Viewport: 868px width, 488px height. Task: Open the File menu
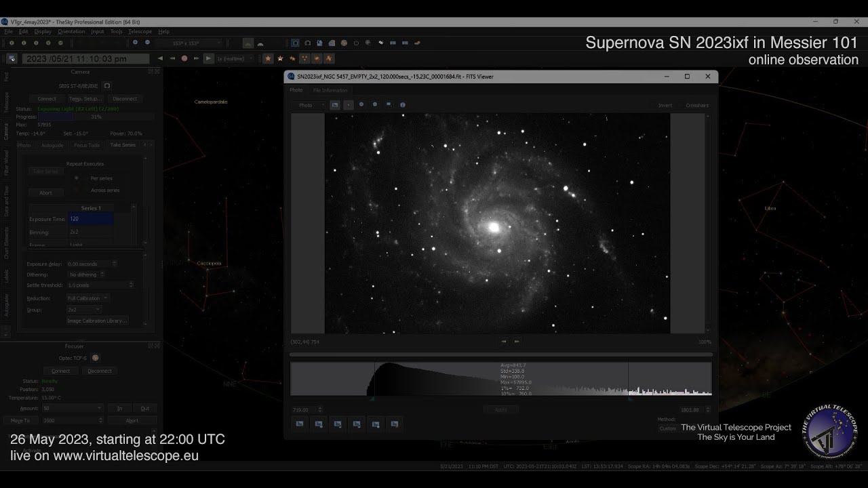pyautogui.click(x=9, y=31)
